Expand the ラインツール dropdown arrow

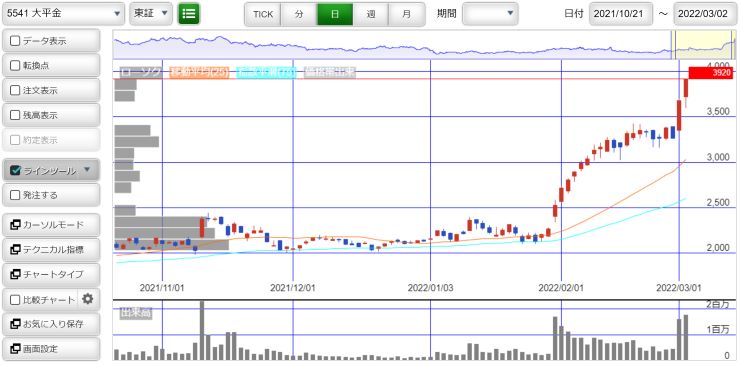86,170
